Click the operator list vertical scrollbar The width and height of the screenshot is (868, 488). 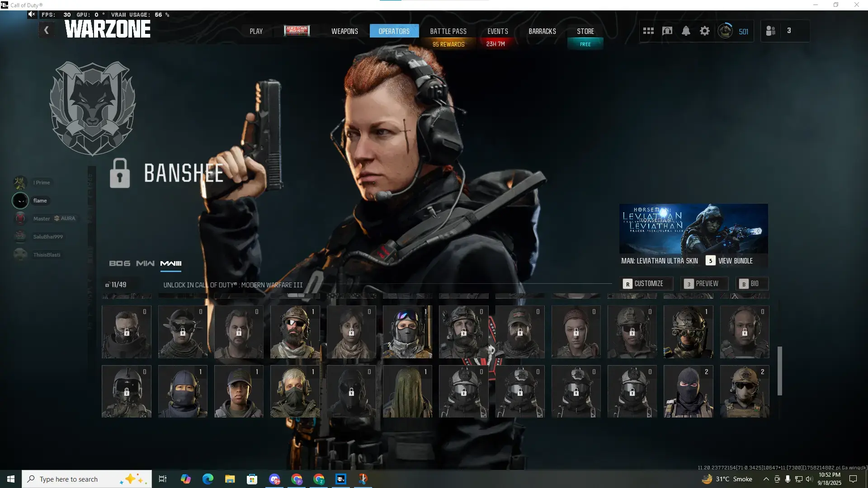(779, 371)
